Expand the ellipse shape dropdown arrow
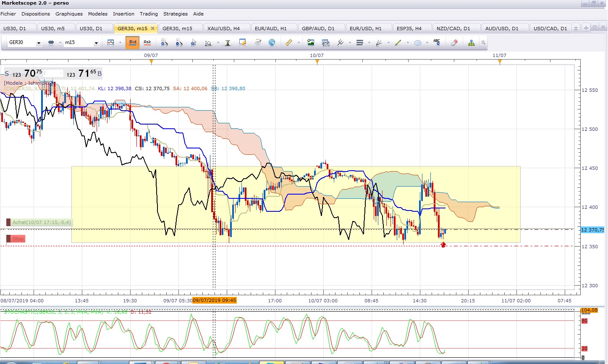 (x=427, y=42)
